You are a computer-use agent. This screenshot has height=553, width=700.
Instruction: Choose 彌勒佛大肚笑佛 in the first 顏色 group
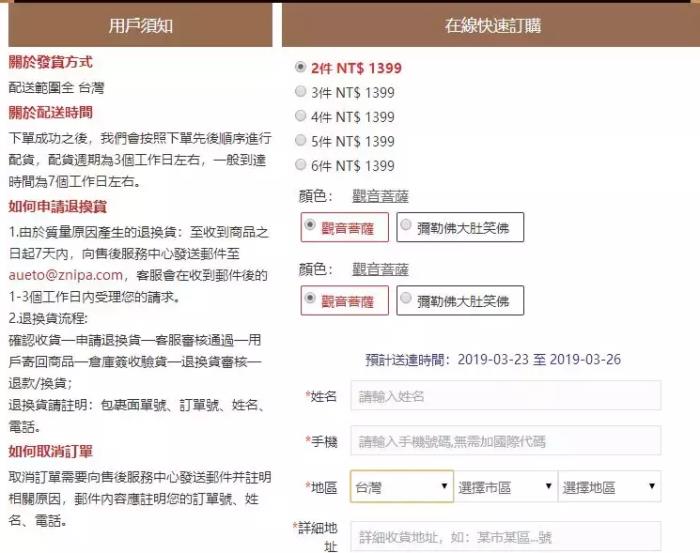coord(459,227)
